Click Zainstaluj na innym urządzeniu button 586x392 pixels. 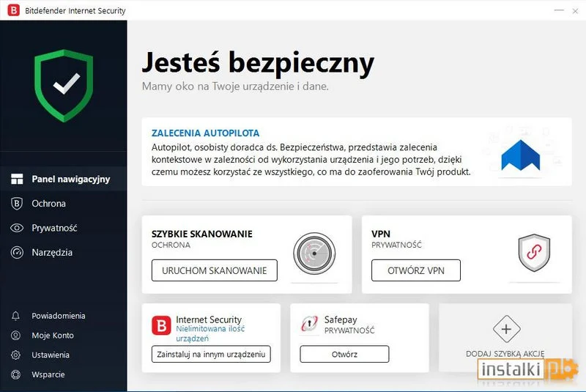tap(211, 355)
